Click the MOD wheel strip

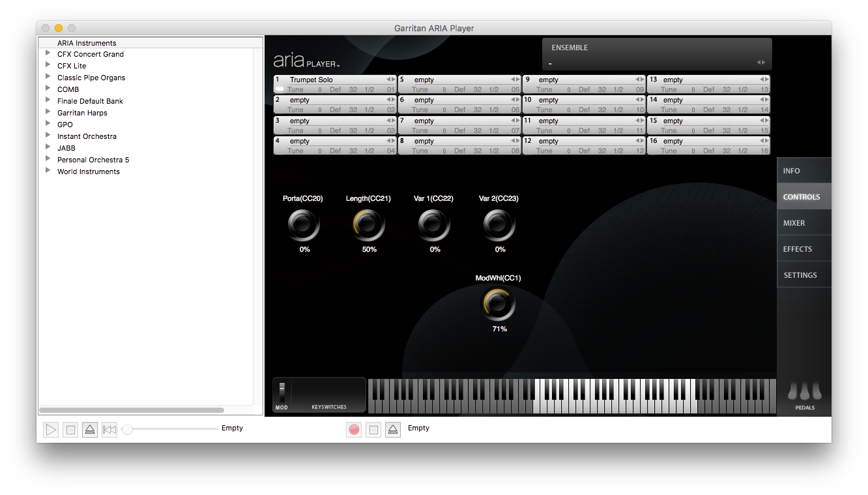[282, 393]
